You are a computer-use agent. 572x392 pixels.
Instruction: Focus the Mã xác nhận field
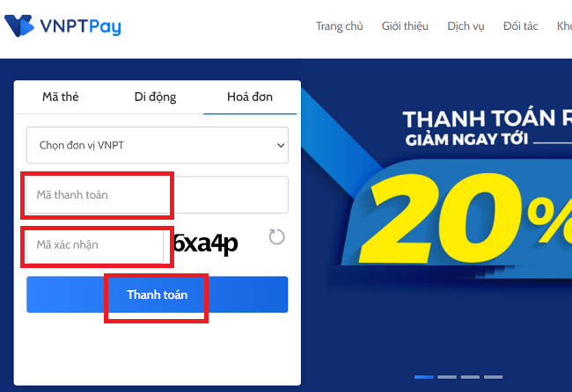95,245
